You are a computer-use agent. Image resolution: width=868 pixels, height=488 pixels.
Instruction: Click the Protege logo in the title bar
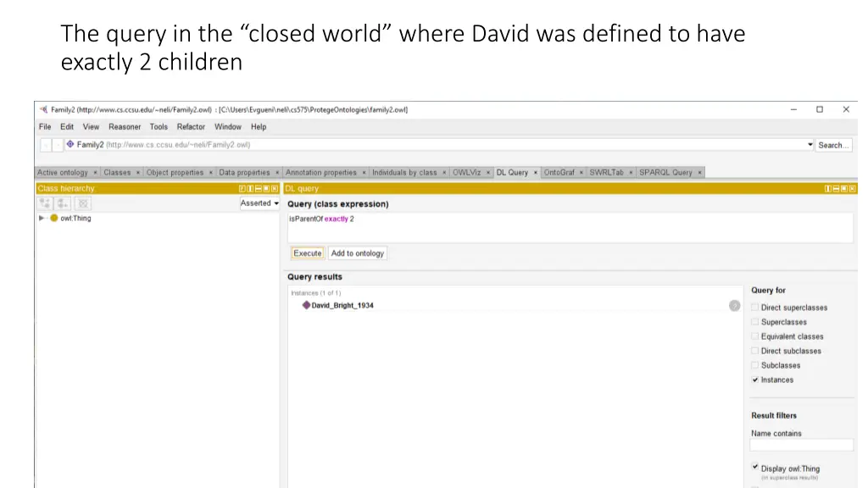[x=44, y=109]
